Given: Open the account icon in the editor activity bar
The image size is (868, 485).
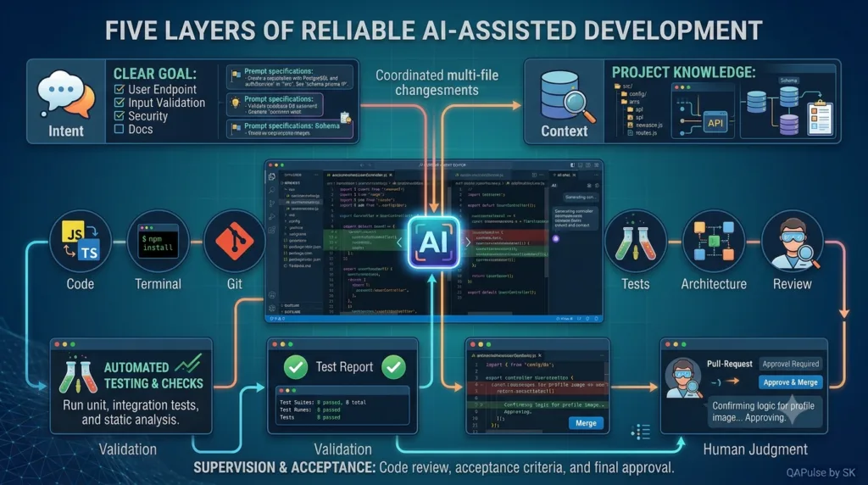Looking at the screenshot, I should coord(272,294).
